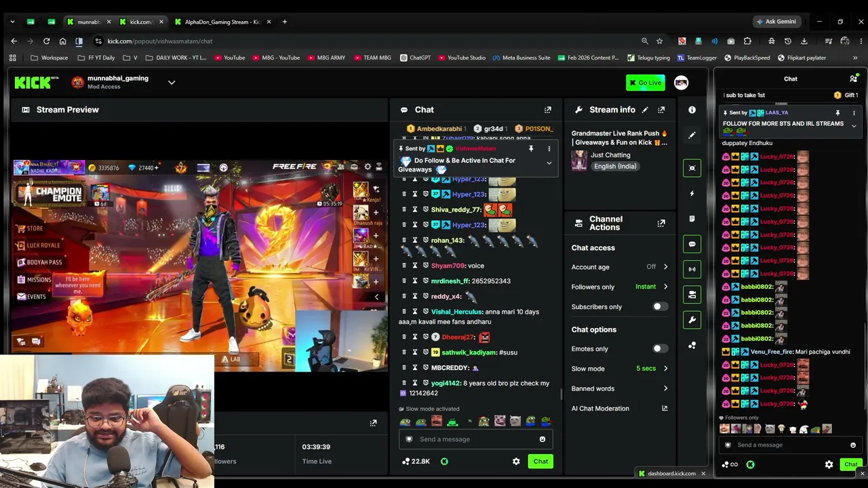868x488 pixels.
Task: Delete rohan_143's chat message
Action: pos(404,241)
